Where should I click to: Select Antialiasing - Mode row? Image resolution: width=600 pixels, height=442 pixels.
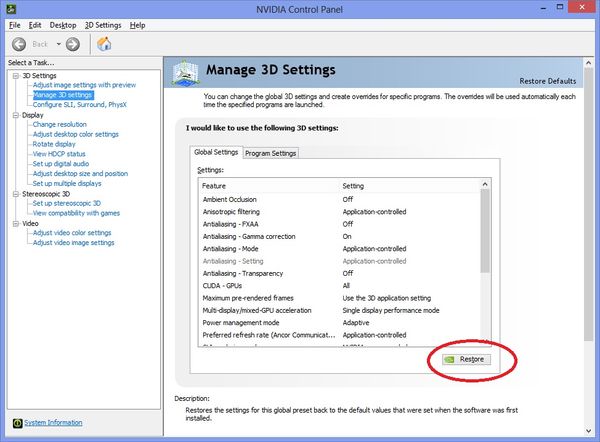339,249
